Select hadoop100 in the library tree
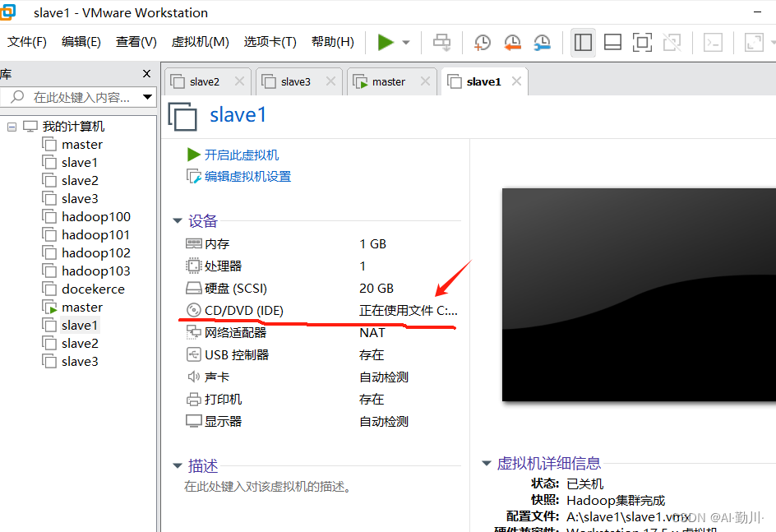This screenshot has width=776, height=532. [x=96, y=217]
